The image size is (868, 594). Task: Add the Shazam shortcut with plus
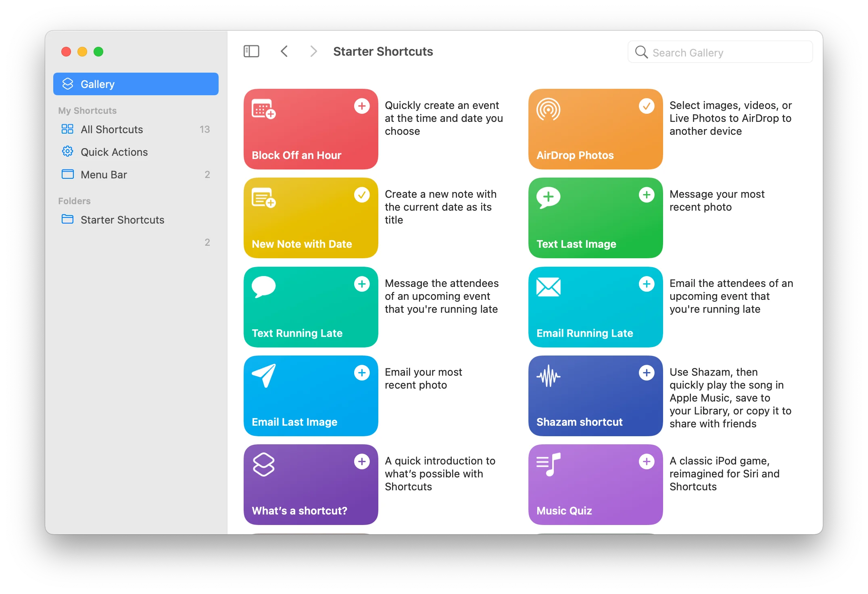(x=647, y=373)
